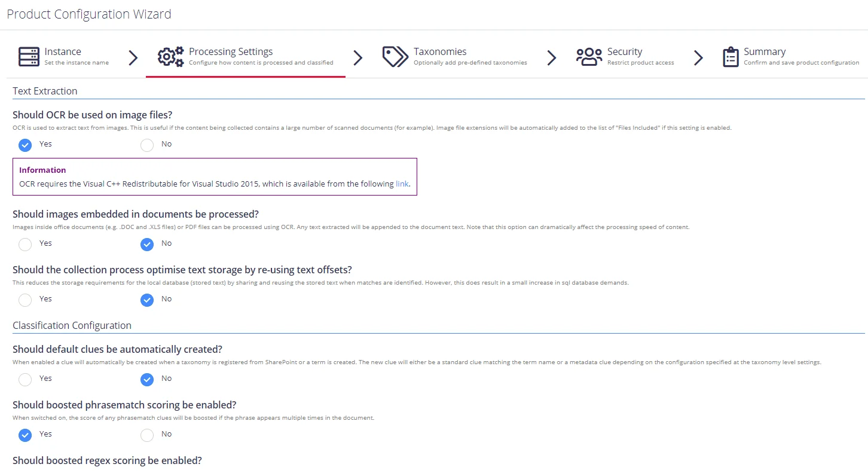Click 'Should default clues be automatically created?'
The image size is (868, 473).
point(117,349)
